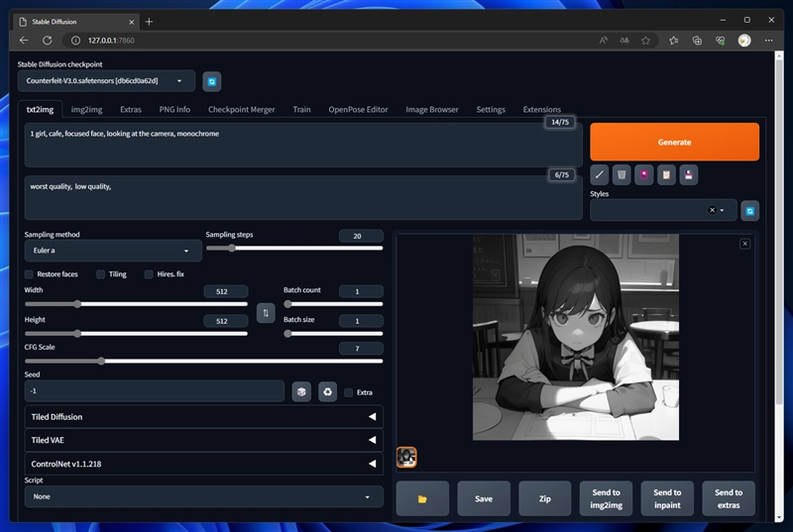Click the clipboard apply styles icon
Image resolution: width=793 pixels, height=532 pixels.
666,174
